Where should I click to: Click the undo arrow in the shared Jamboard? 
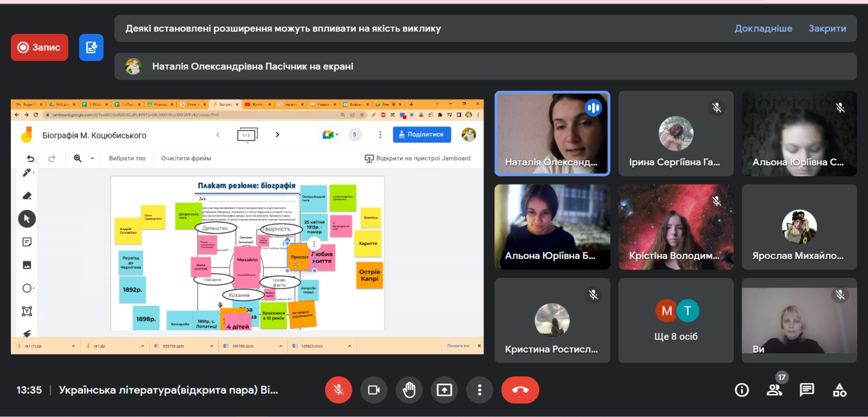30,158
